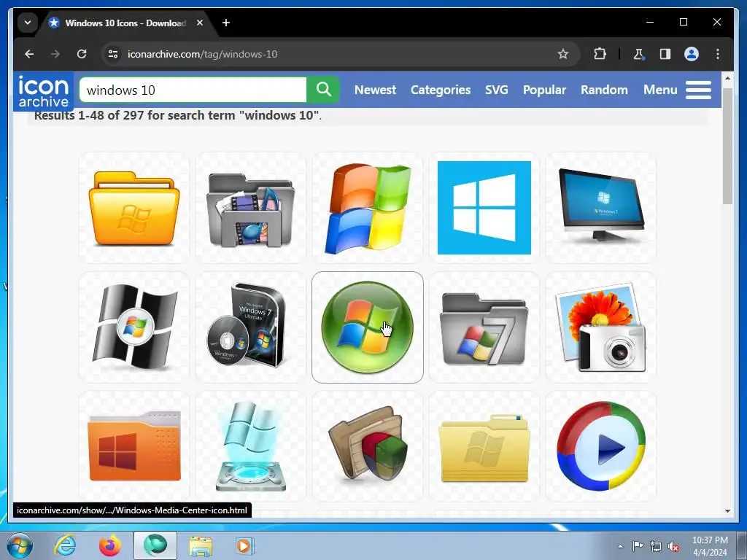The width and height of the screenshot is (747, 560).
Task: Toggle the browser side panel
Action: point(665,54)
